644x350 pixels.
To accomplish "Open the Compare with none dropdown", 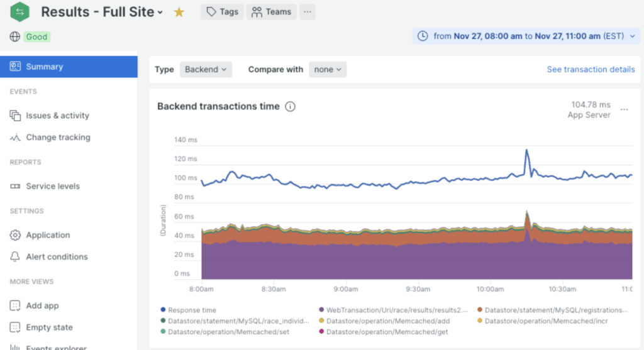I will (x=327, y=69).
